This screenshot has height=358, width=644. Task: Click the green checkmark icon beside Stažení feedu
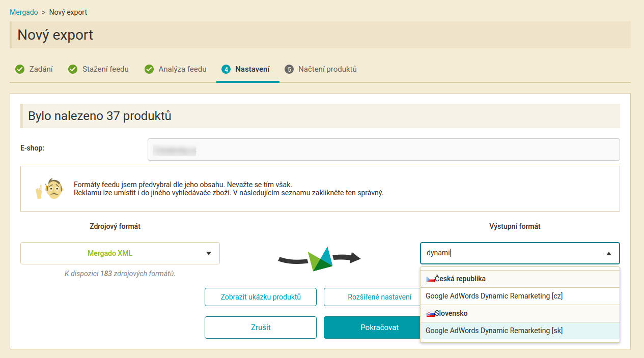73,69
